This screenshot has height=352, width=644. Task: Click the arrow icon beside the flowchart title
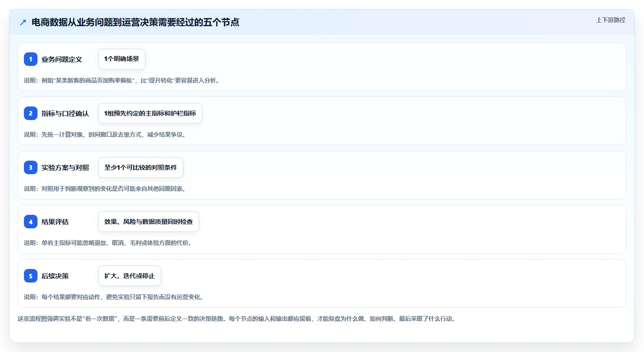(x=23, y=22)
